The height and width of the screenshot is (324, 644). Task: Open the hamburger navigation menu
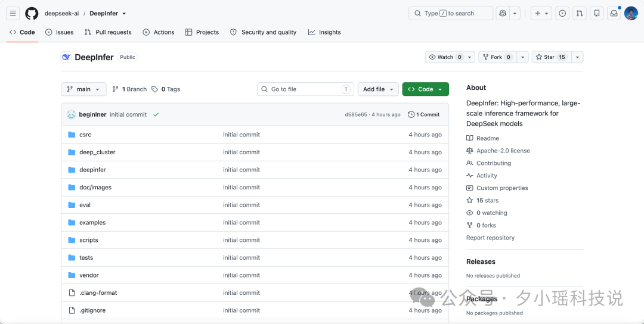[x=13, y=14]
